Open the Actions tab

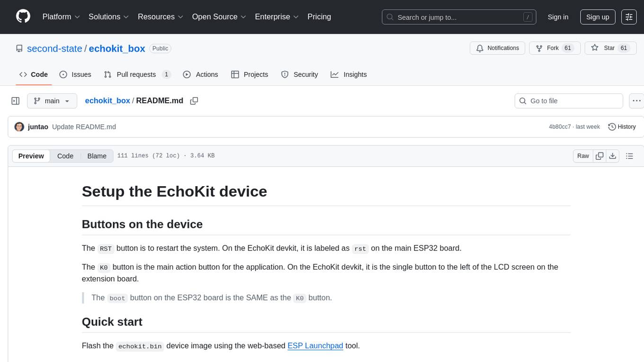200,74
